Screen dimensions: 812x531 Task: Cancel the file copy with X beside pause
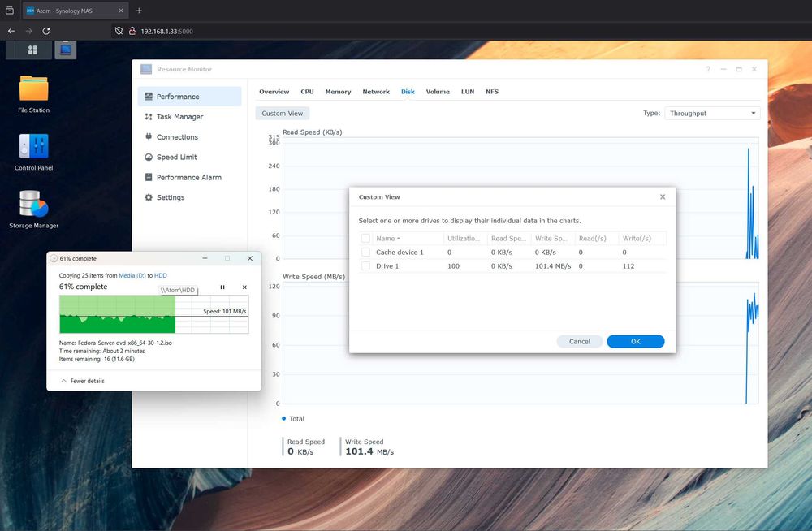244,287
